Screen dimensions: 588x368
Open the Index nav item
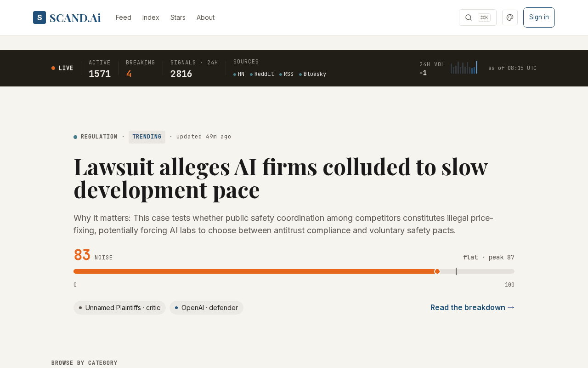coord(151,17)
